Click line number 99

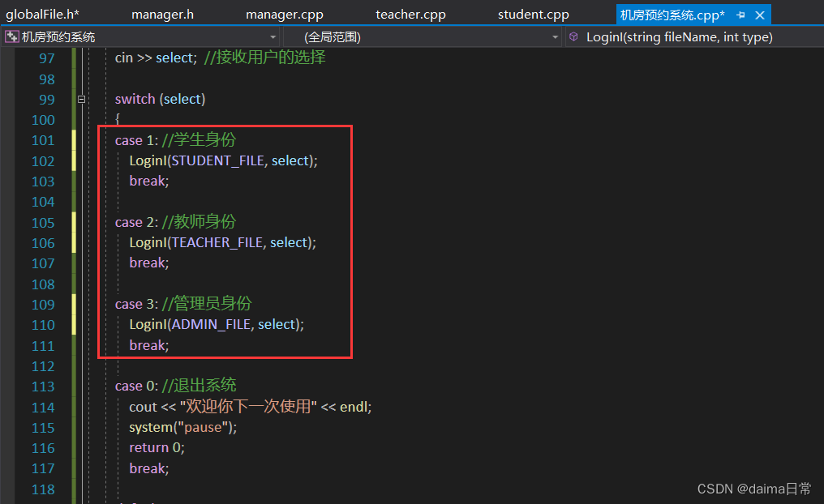coord(47,99)
